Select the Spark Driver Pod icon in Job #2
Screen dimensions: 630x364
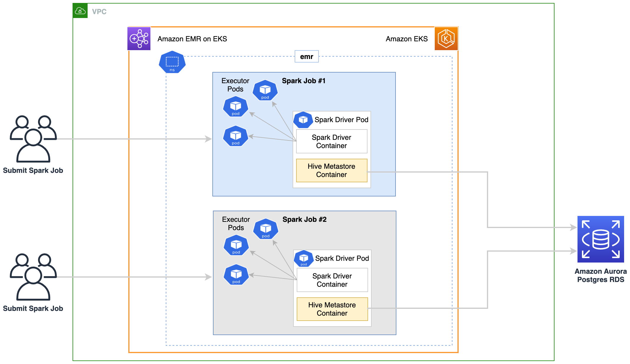tap(303, 258)
